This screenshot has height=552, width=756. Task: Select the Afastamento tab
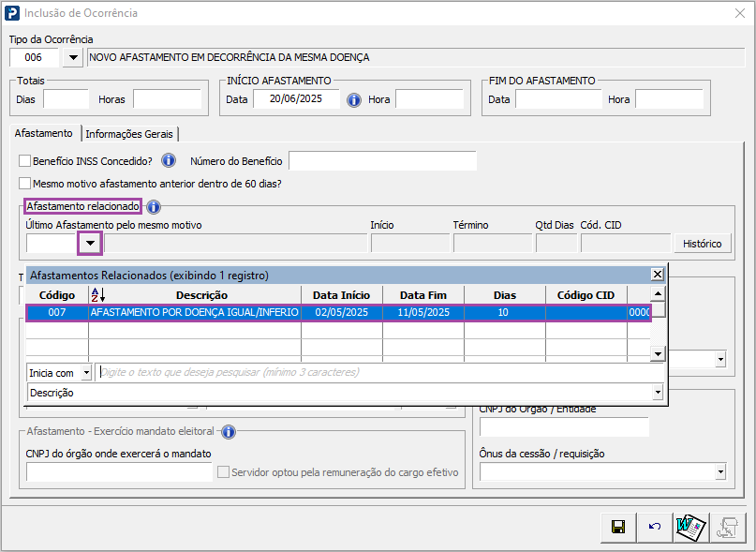(x=43, y=134)
